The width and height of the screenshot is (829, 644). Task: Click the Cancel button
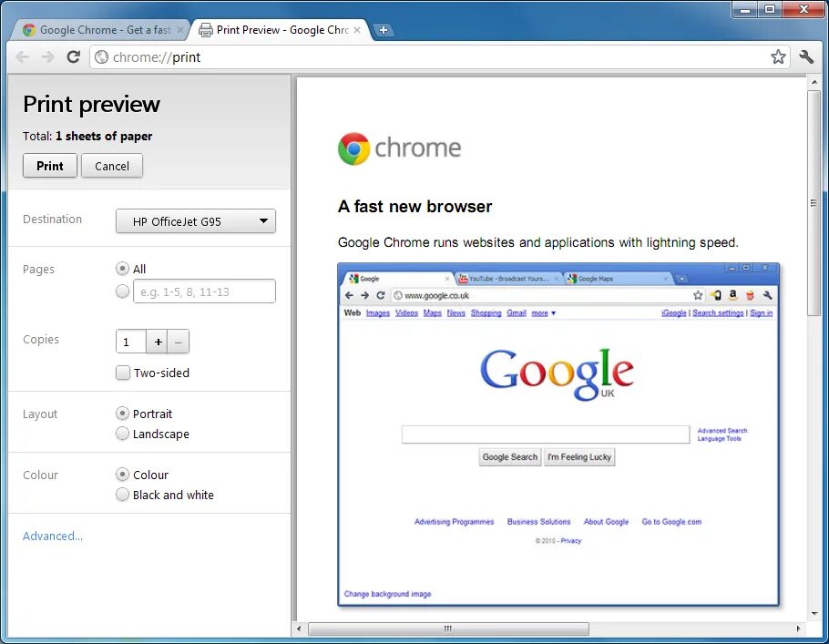(x=112, y=166)
